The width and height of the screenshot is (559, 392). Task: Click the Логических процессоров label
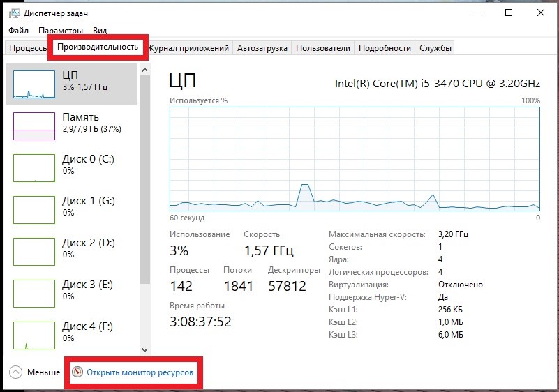tap(378, 272)
